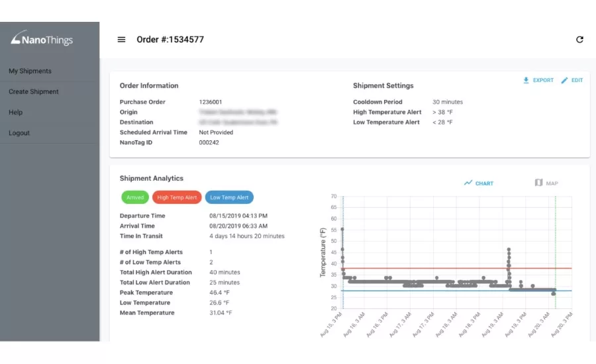Click the Edit pencil icon
Viewport: 596px width, 364px height.
coord(564,80)
